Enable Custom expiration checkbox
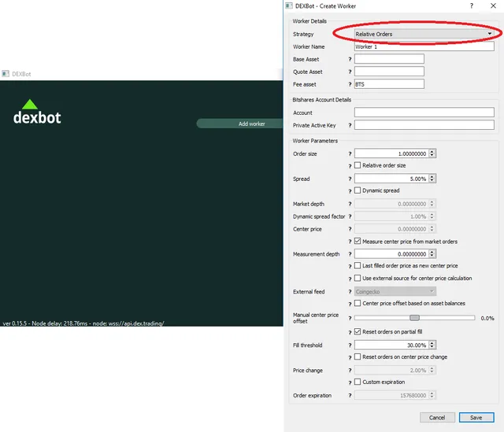 tap(358, 382)
